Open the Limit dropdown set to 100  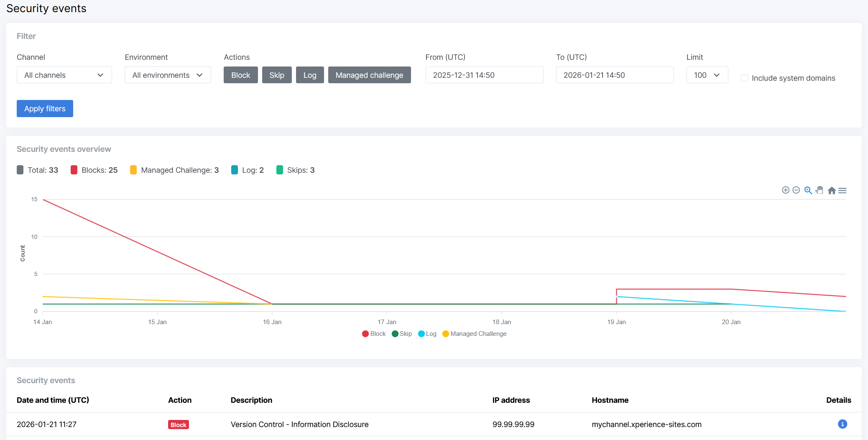(x=707, y=75)
